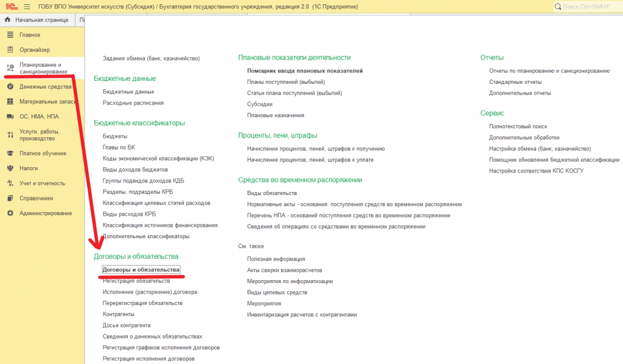Go to the Справочники section
623x364 pixels.
pos(36,198)
